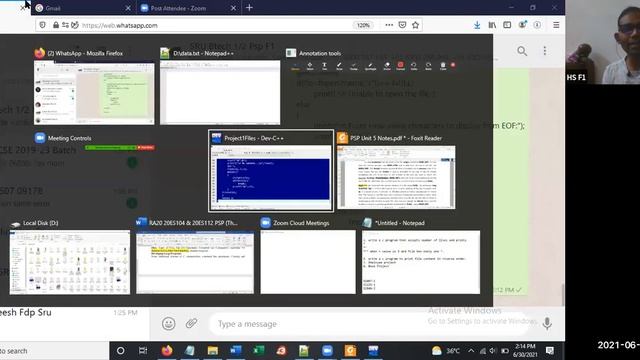Click the Word icon on the taskbar
Viewport: 640px width, 360px height.
[x=236, y=351]
